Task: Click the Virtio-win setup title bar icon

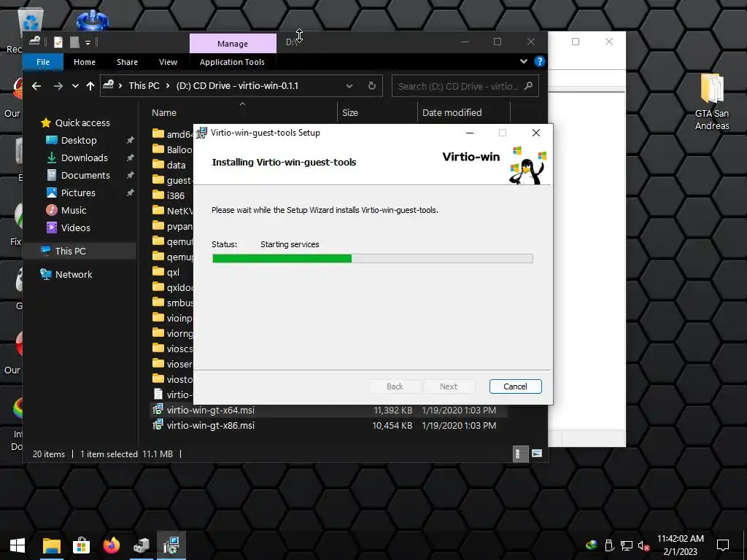Action: point(201,133)
